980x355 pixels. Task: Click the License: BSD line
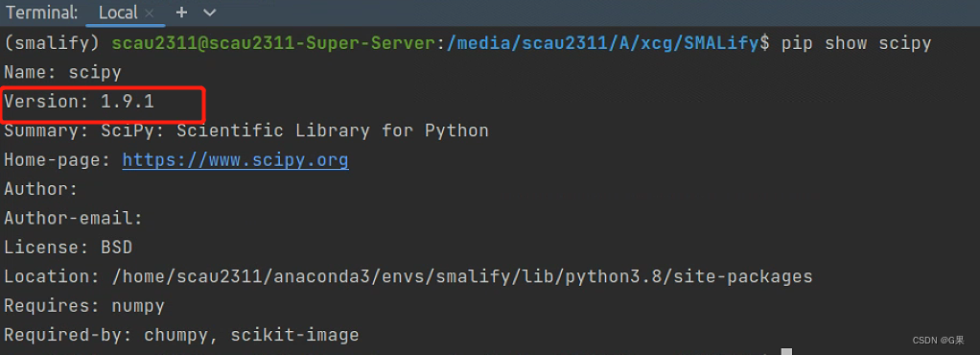[x=68, y=248]
